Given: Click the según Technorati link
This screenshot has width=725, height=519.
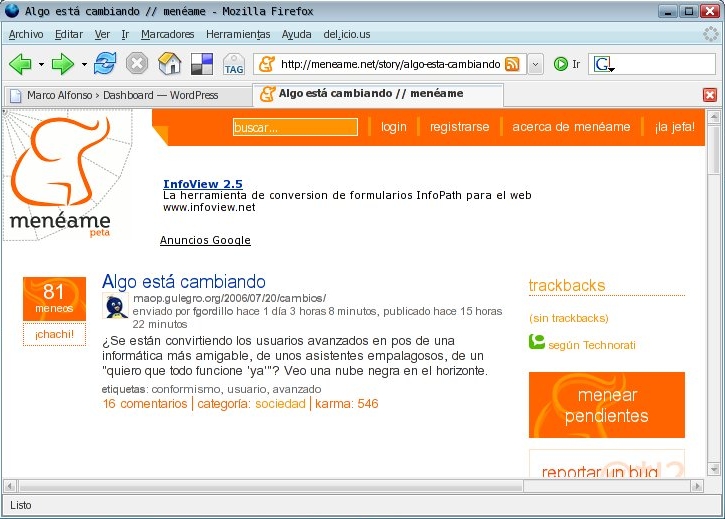Looking at the screenshot, I should (x=592, y=345).
